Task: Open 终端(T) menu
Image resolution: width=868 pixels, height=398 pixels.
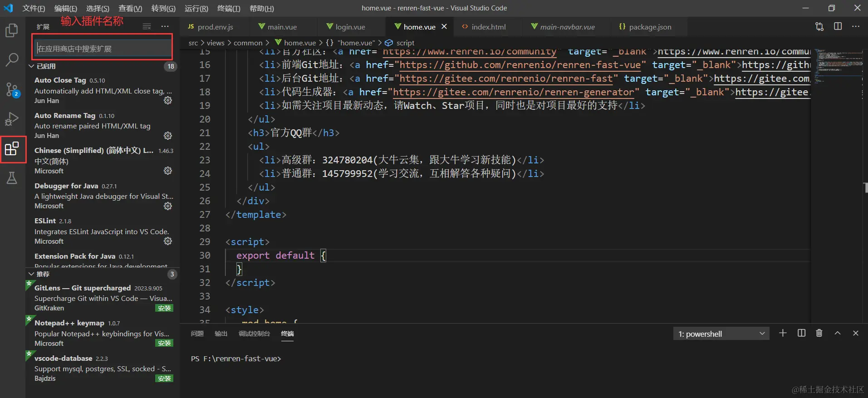Action: pos(229,8)
